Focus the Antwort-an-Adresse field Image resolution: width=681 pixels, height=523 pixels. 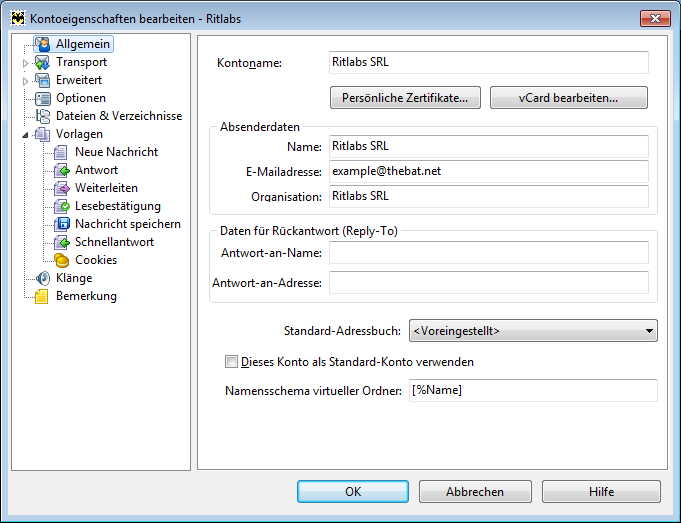[x=489, y=282]
